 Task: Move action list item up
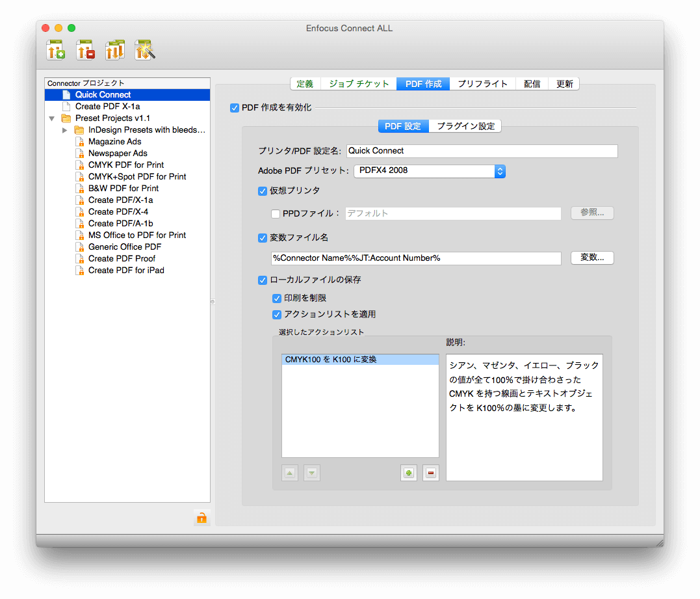tap(290, 473)
